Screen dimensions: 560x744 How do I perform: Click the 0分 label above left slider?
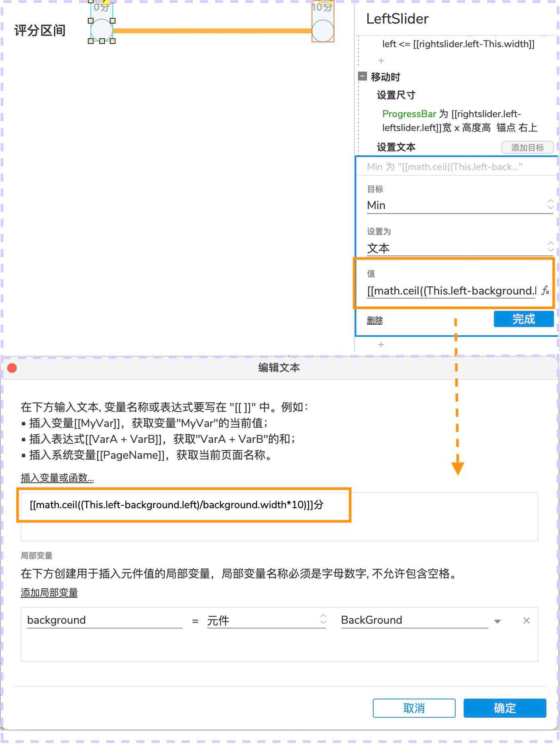coord(102,7)
